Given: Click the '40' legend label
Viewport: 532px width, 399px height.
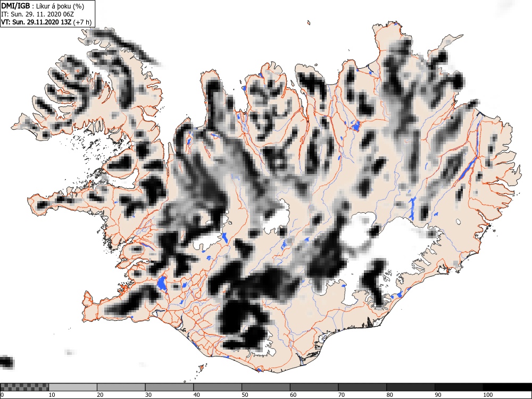Looking at the screenshot, I should 196,395.
